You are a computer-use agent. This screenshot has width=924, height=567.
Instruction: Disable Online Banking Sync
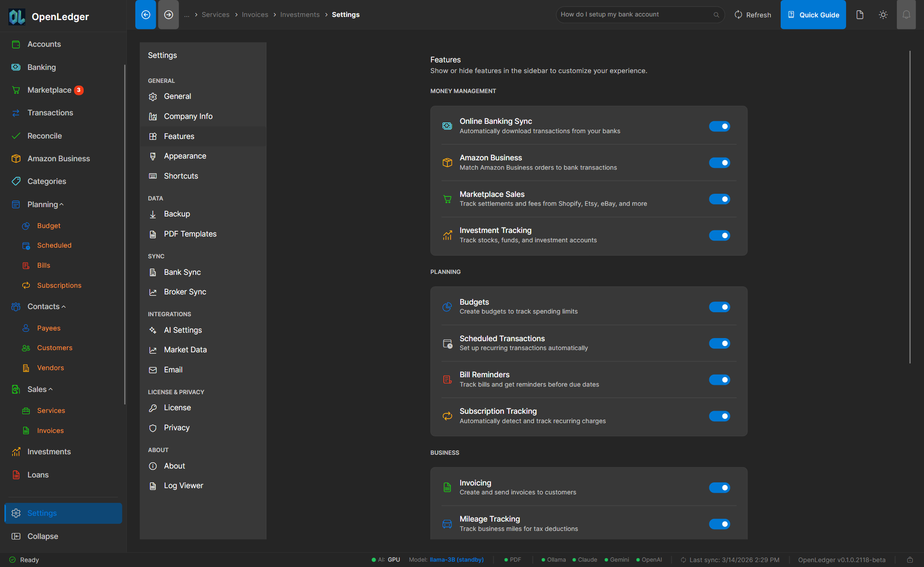click(x=719, y=126)
